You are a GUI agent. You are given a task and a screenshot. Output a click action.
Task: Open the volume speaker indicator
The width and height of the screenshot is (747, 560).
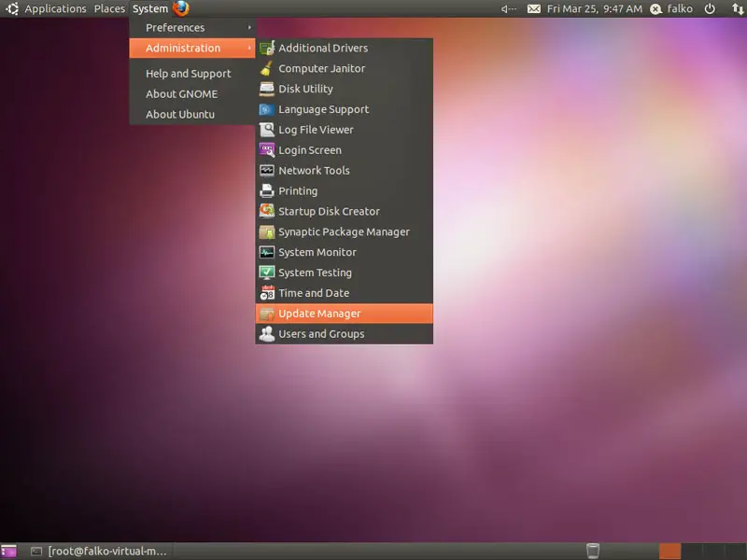tap(508, 8)
